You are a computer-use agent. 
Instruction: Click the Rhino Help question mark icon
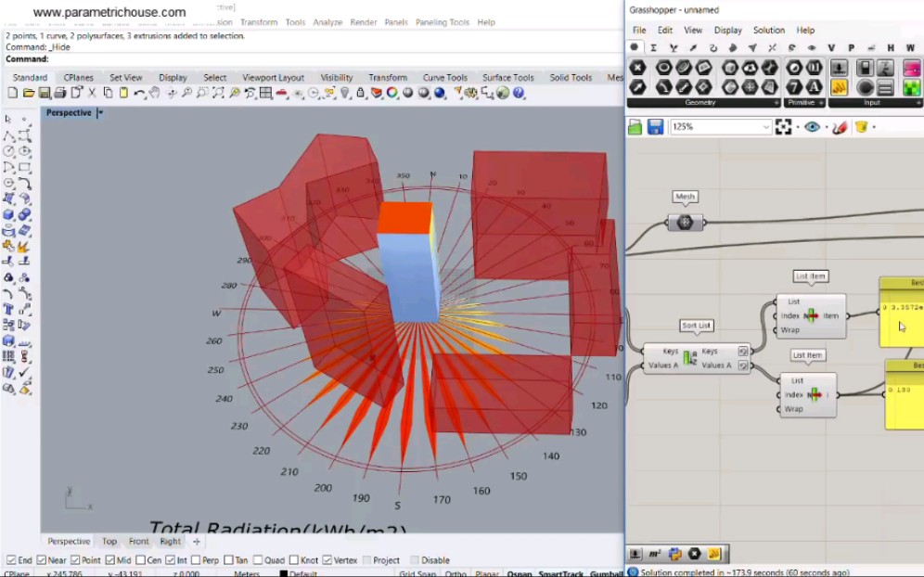(x=520, y=93)
